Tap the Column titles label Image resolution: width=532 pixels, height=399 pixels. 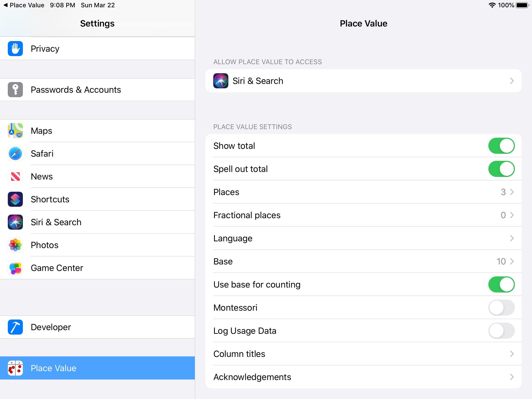click(239, 354)
